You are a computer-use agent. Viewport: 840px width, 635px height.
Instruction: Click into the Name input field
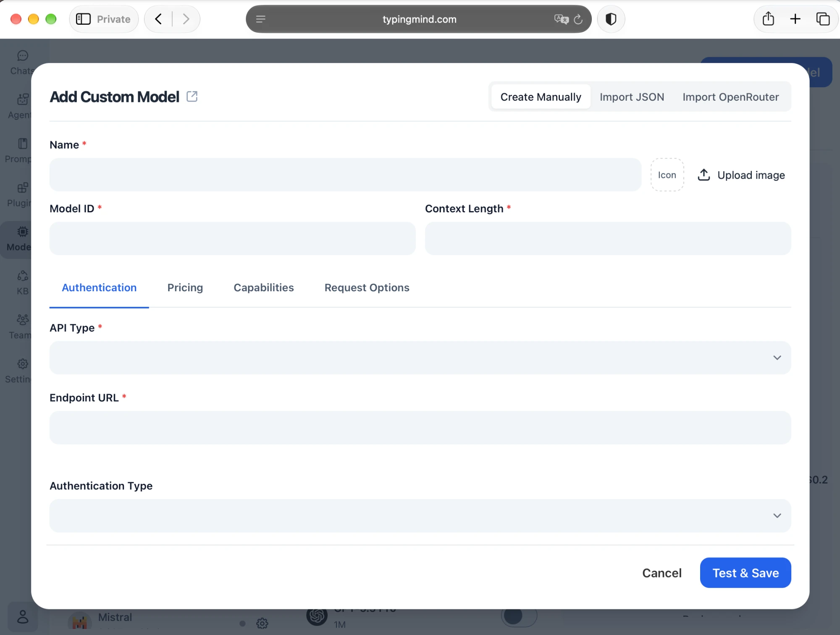coord(345,175)
